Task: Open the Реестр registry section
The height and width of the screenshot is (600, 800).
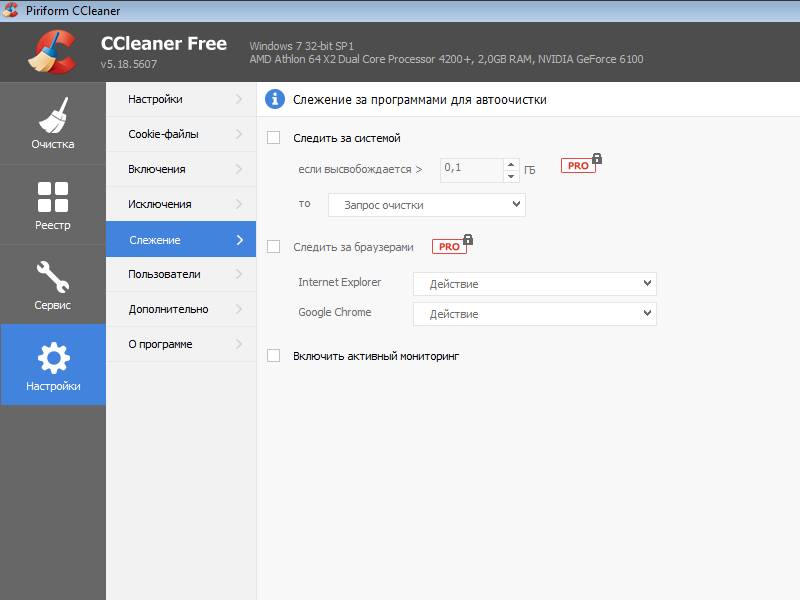Action: (x=53, y=205)
